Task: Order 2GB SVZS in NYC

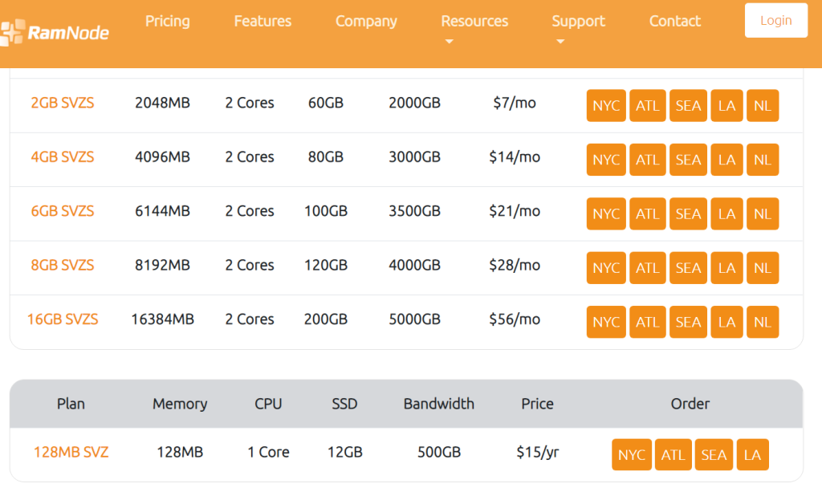Action: [606, 106]
